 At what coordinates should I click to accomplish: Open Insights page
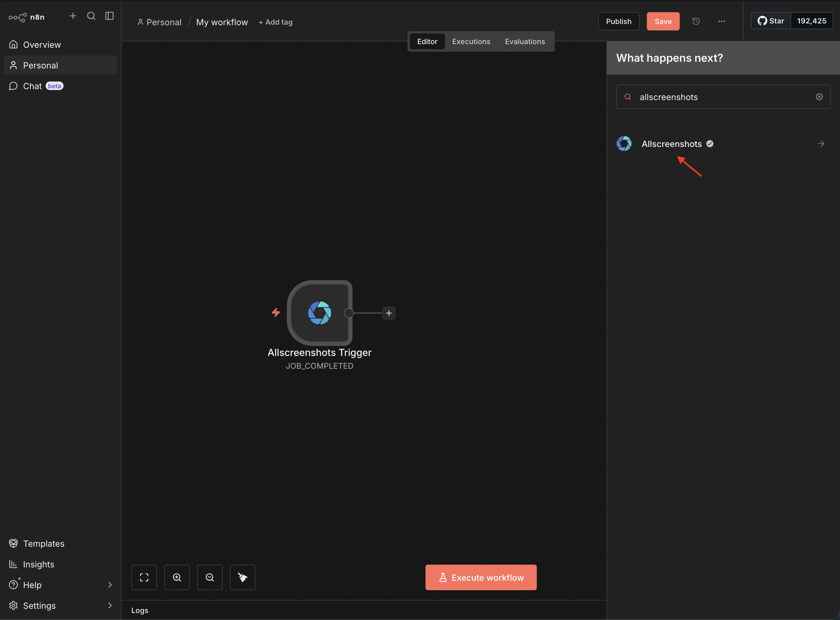tap(61, 564)
